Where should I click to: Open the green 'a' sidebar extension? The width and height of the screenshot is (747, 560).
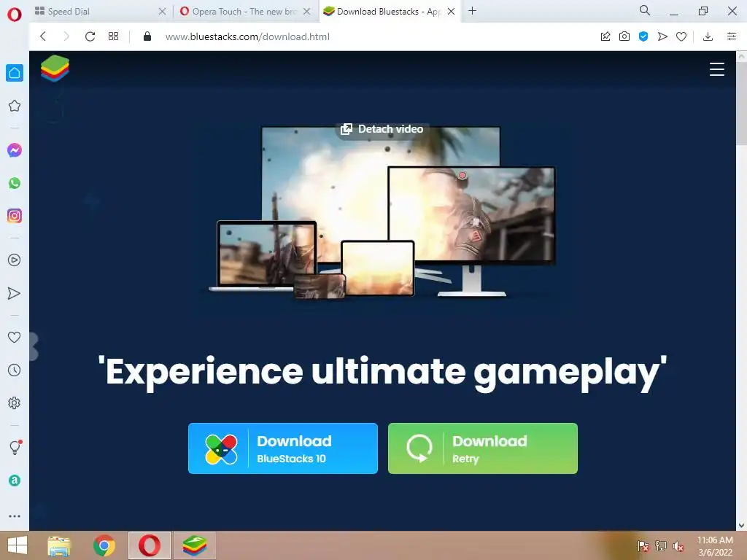(x=15, y=481)
